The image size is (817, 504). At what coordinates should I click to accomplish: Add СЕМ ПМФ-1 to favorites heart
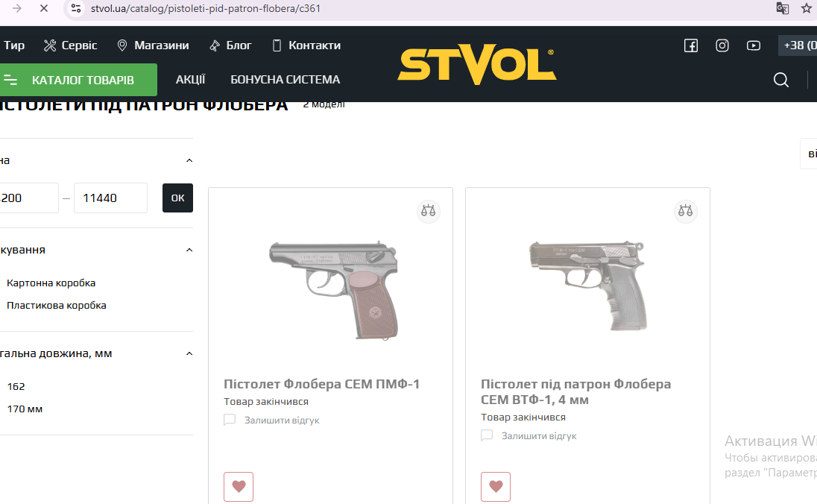[x=239, y=486]
